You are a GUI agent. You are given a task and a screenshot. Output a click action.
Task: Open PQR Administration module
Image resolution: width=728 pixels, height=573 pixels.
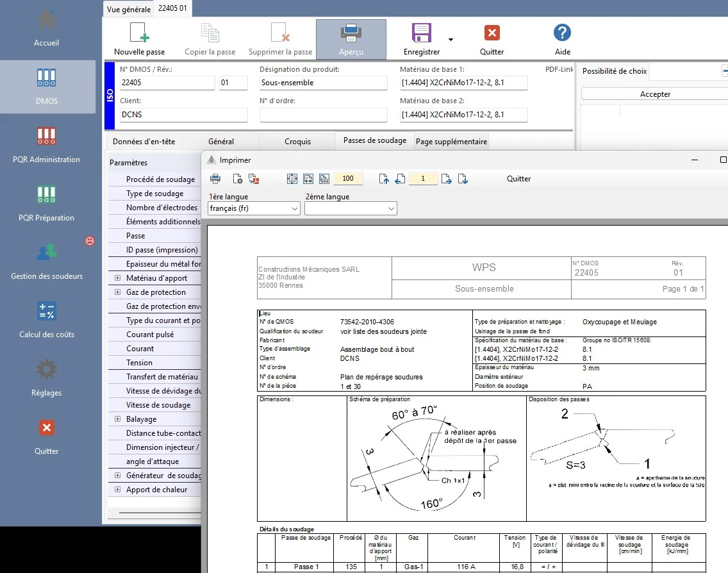click(46, 145)
